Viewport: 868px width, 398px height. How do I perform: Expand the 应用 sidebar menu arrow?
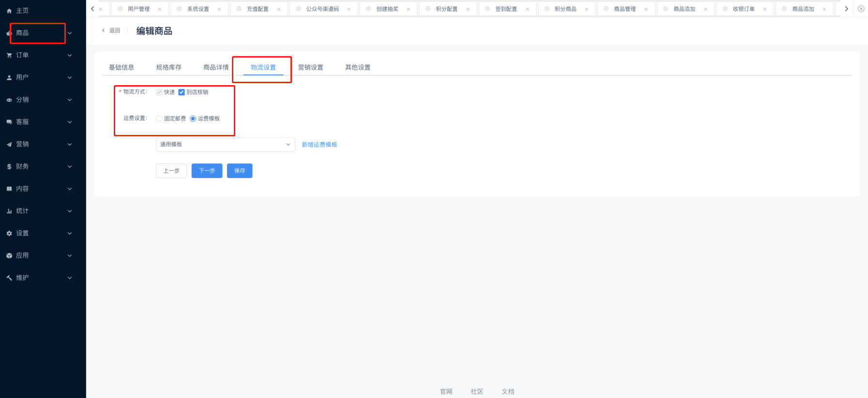pyautogui.click(x=70, y=256)
